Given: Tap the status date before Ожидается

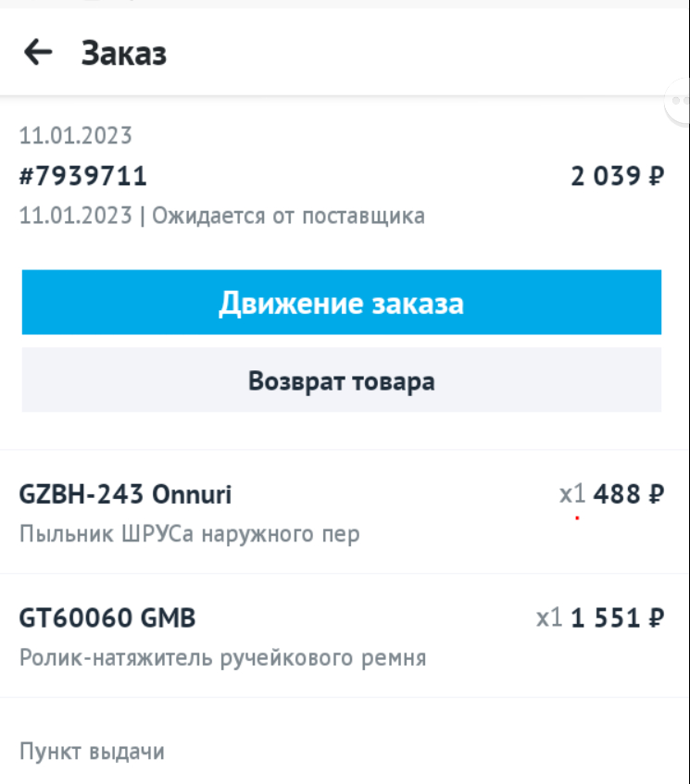Looking at the screenshot, I should (76, 216).
